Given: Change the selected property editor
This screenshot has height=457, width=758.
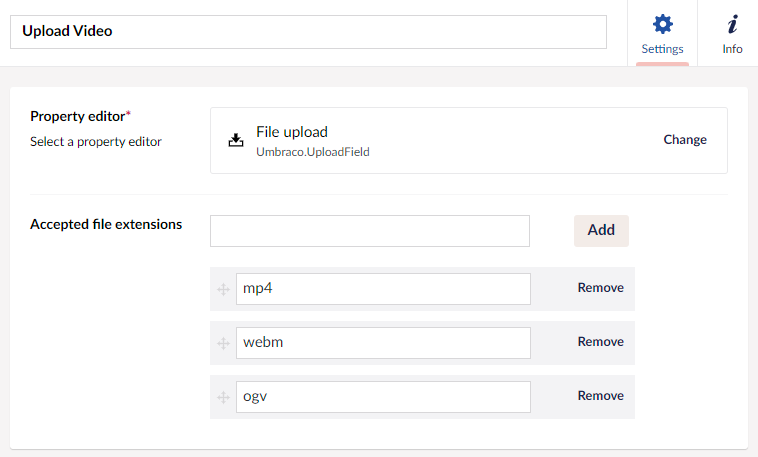Looking at the screenshot, I should click(x=685, y=140).
